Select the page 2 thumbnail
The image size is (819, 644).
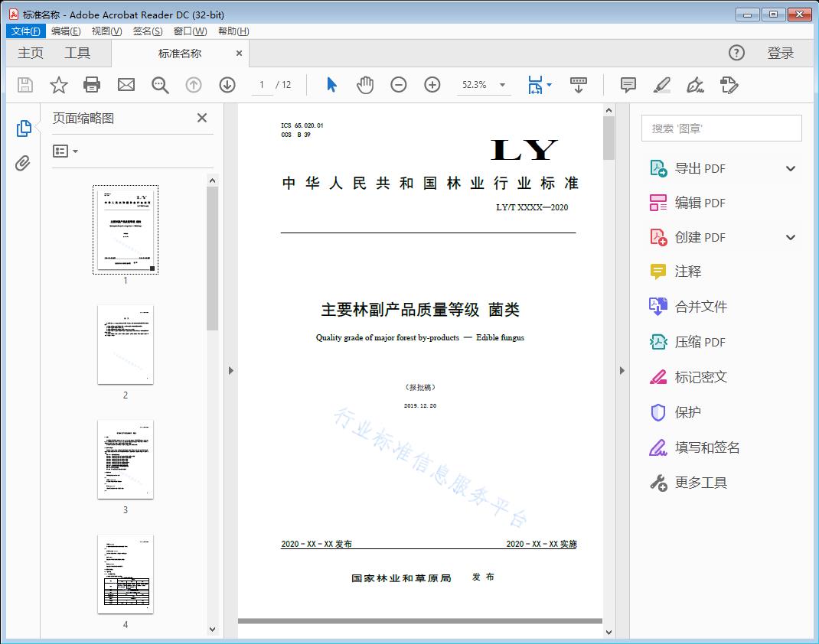125,345
